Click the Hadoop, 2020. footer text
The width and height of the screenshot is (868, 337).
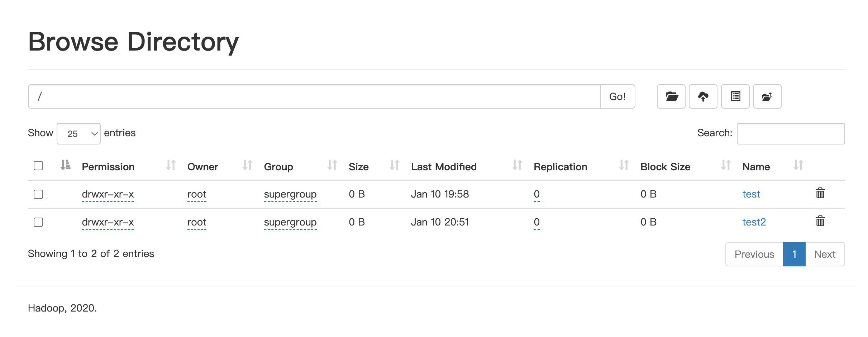pos(62,308)
